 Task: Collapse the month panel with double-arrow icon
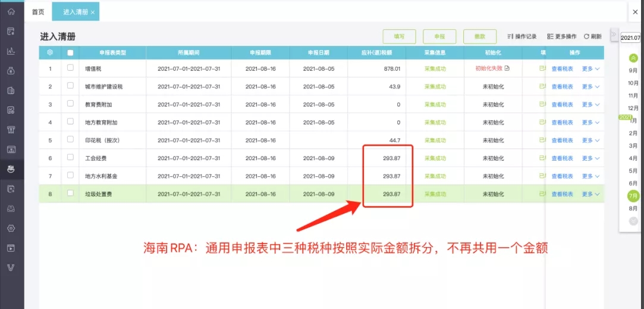tap(614, 33)
